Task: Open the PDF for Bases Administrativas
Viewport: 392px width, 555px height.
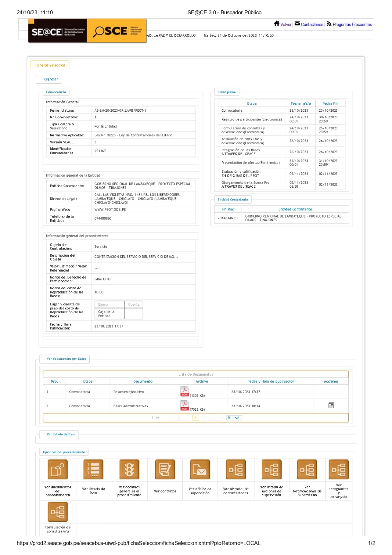Action: pyautogui.click(x=184, y=405)
